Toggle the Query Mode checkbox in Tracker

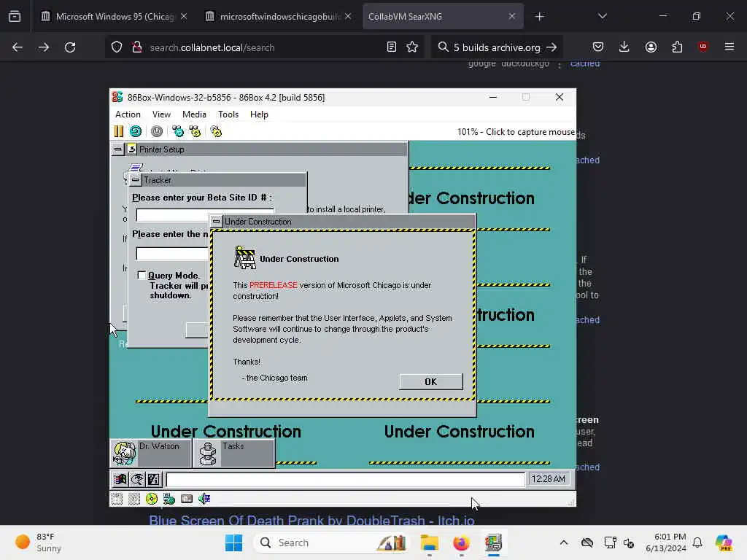[x=142, y=275]
